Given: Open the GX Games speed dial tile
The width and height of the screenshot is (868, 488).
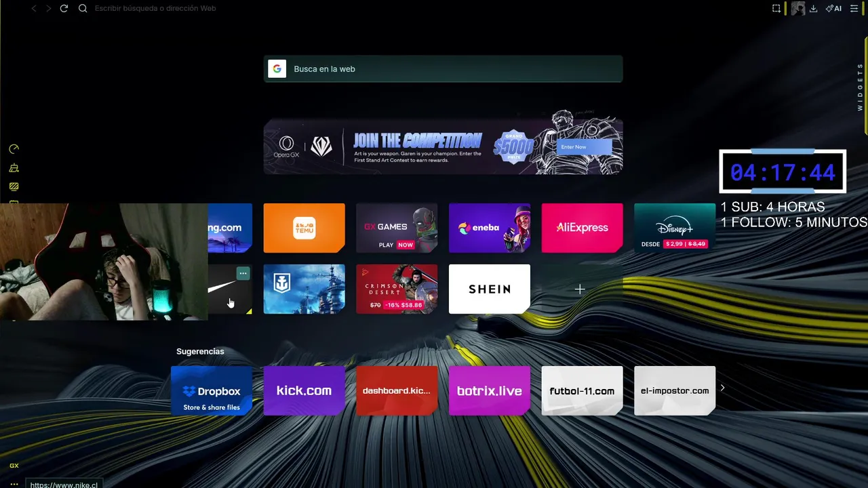Looking at the screenshot, I should pyautogui.click(x=397, y=228).
